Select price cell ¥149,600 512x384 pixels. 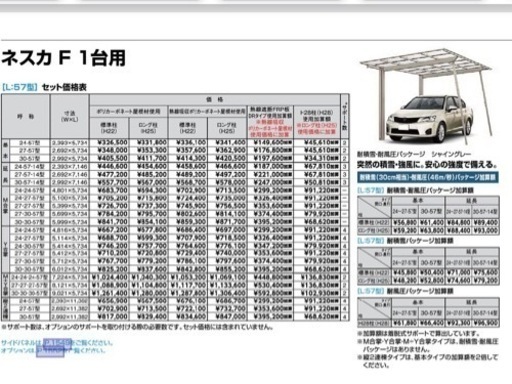tap(273, 142)
